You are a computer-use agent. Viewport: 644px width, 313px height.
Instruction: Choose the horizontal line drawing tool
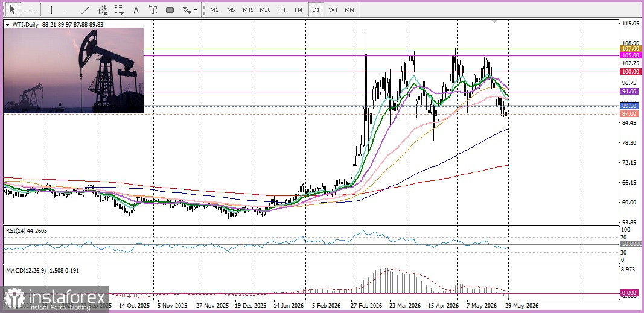click(x=69, y=10)
